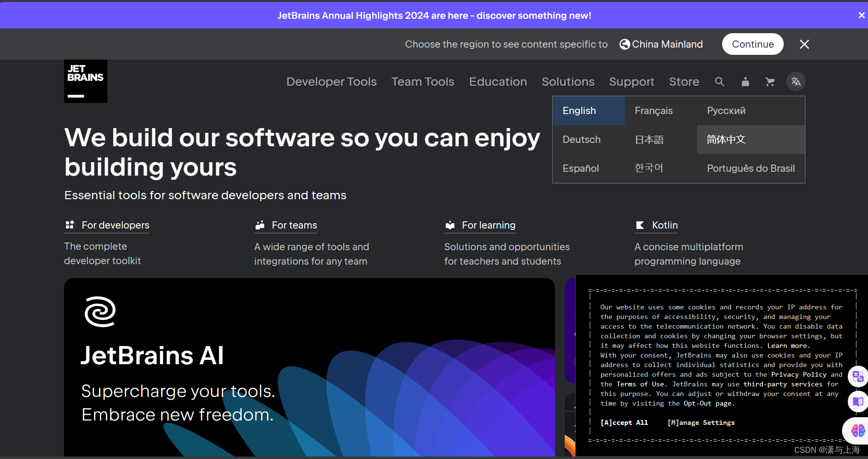Screen dimensions: 868x459
Task: Click 'Essential tools for software developers and teams'
Action: (x=206, y=195)
